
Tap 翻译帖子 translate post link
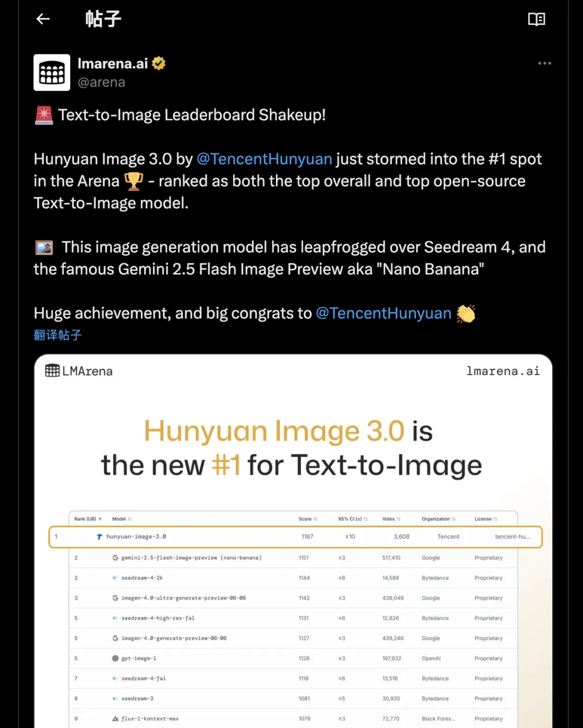[x=57, y=335]
